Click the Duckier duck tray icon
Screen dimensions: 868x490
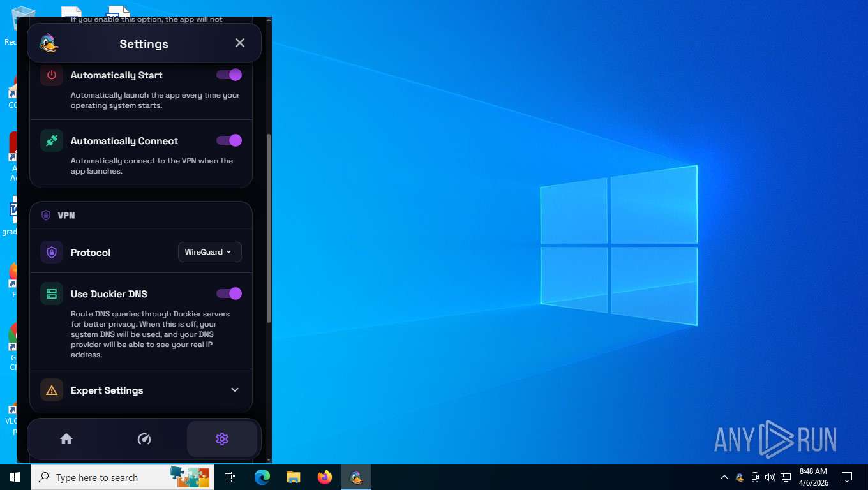740,477
